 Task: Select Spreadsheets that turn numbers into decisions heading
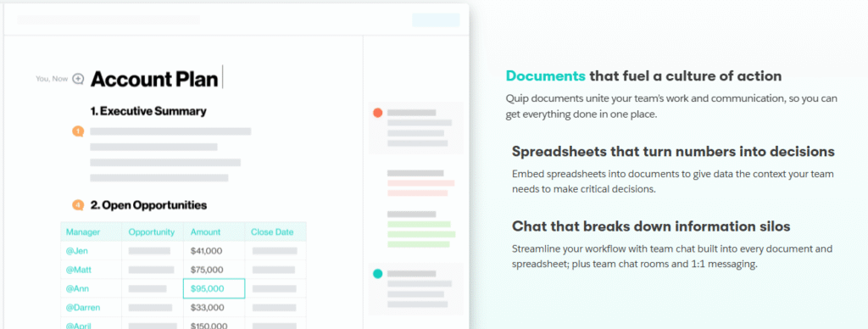673,151
